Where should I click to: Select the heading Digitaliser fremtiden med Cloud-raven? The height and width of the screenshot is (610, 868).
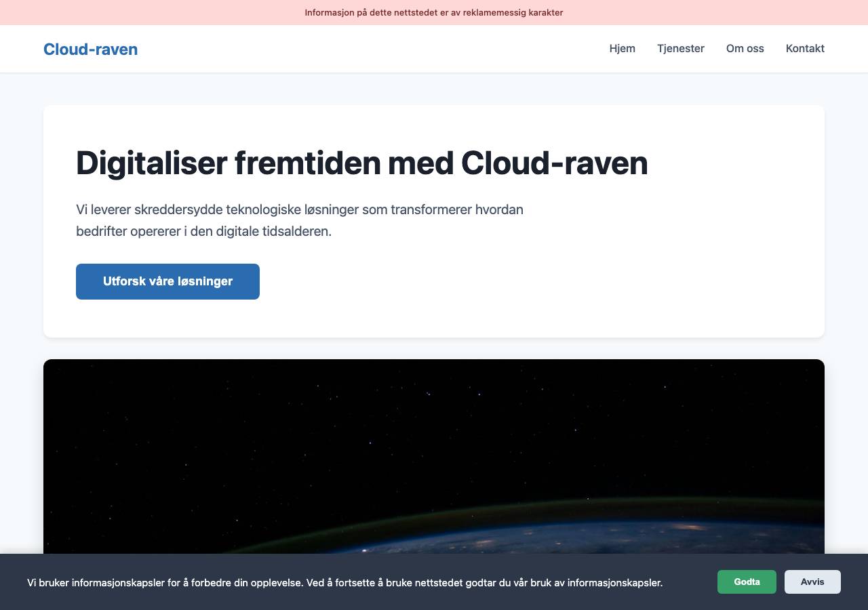click(x=361, y=163)
